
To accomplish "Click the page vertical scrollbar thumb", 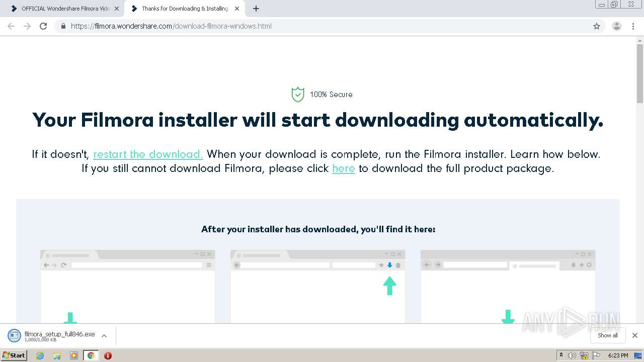I will tap(640, 74).
